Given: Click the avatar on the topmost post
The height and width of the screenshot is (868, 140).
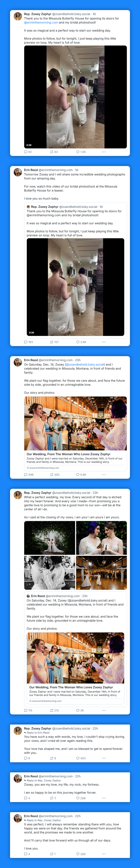Looking at the screenshot, I should click(18, 16).
